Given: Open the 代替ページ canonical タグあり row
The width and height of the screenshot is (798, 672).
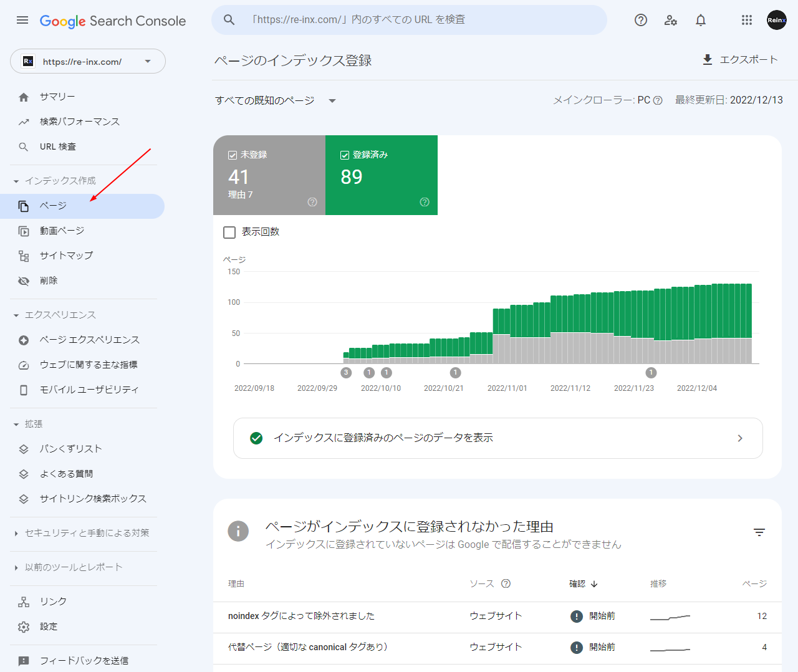Looking at the screenshot, I should point(498,647).
